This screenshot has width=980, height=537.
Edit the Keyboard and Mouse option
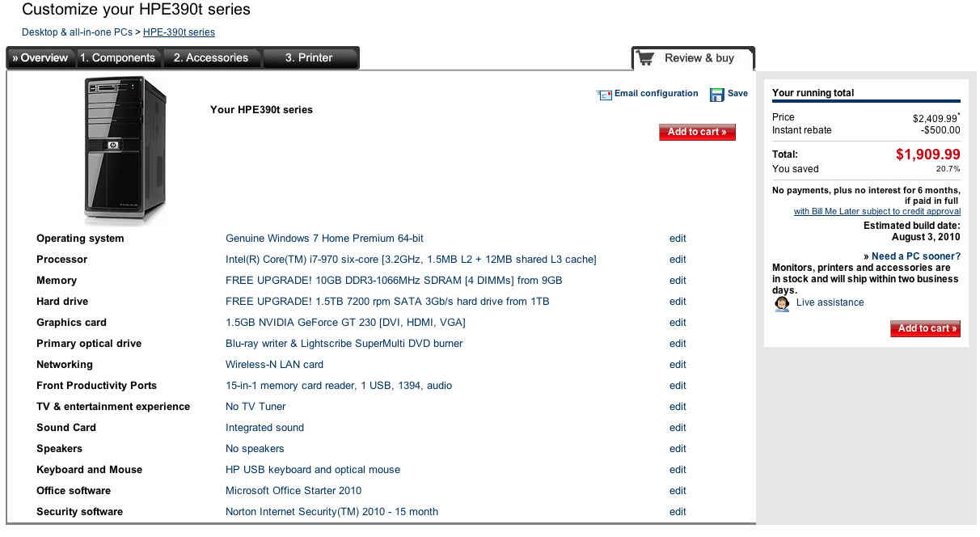[x=678, y=470]
